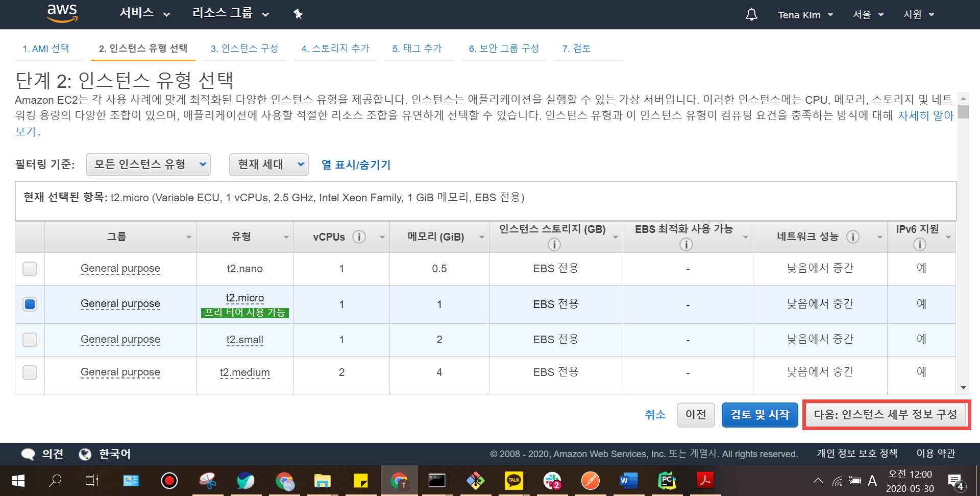Show hidden system tray icons

click(818, 481)
